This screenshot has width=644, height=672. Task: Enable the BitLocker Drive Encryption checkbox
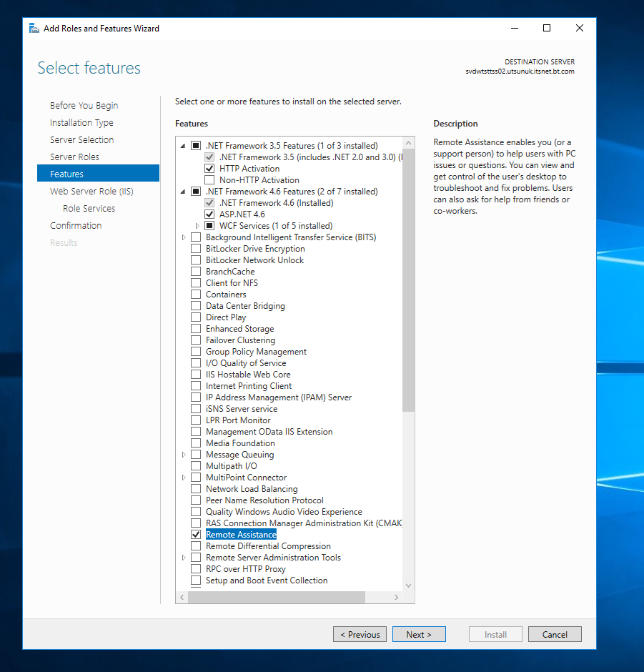click(x=196, y=249)
